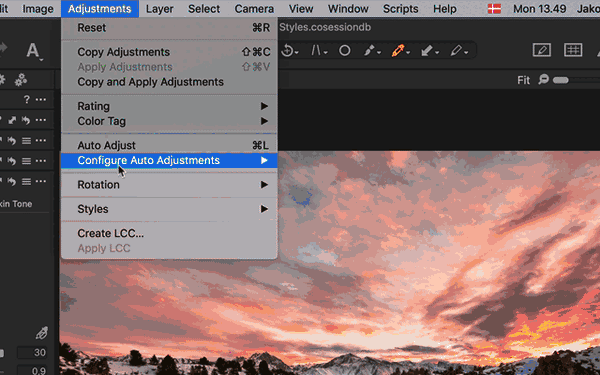Click the Mon 13.49 menu bar clock
Image resolution: width=600 pixels, height=375 pixels.
click(x=539, y=8)
